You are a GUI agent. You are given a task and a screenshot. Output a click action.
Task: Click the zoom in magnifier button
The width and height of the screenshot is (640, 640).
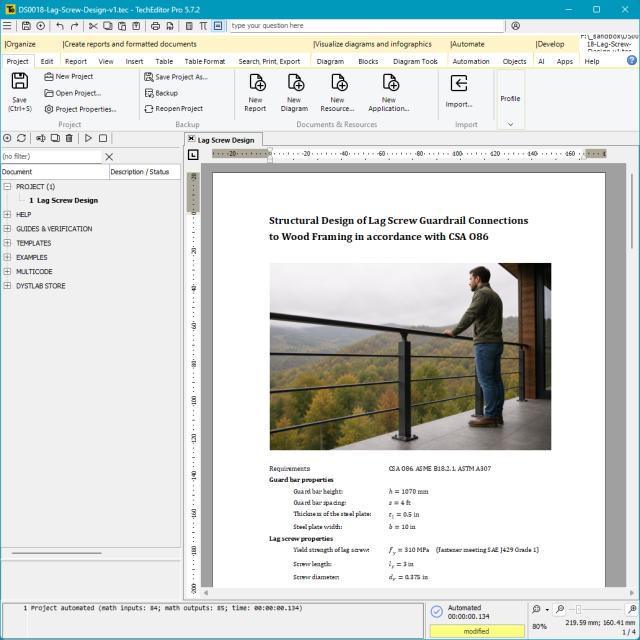(632, 609)
